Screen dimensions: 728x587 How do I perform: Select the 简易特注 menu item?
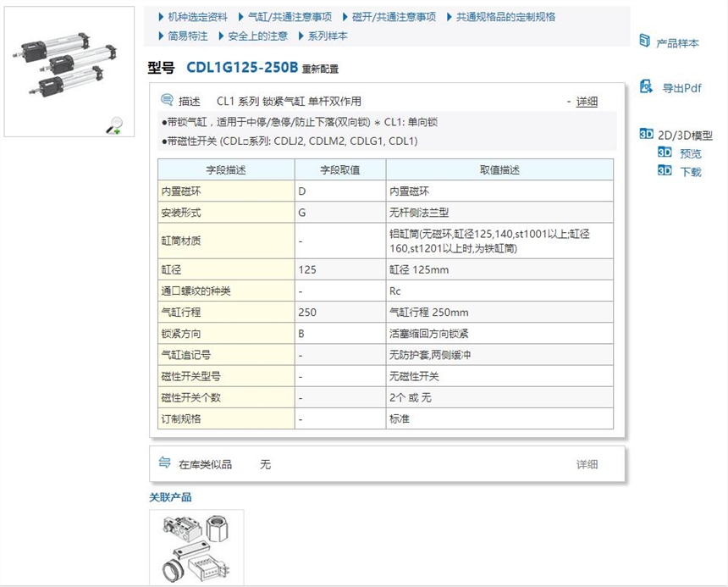(x=187, y=36)
